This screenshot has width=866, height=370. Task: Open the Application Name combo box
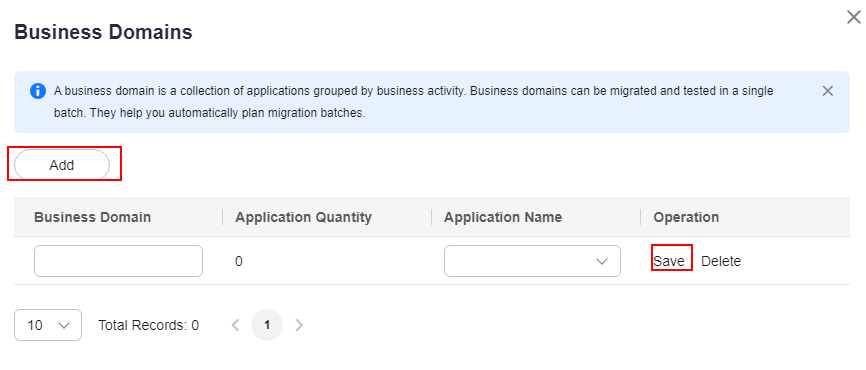(x=532, y=261)
